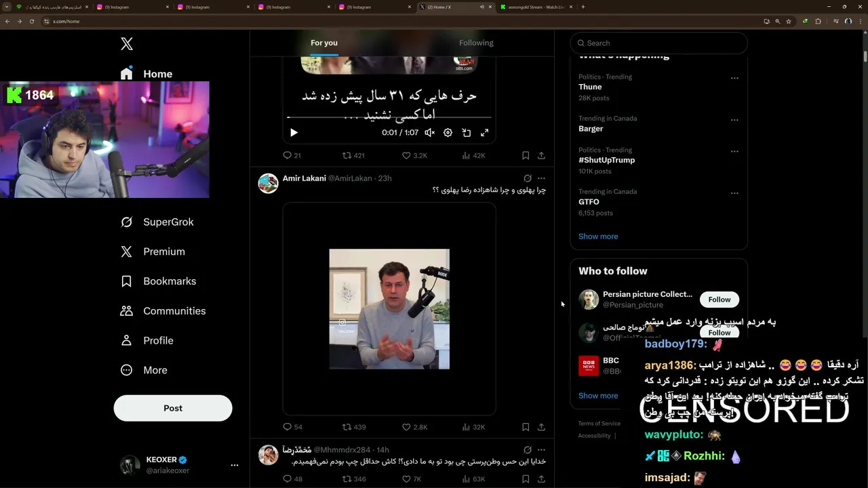This screenshot has height=488, width=868.
Task: Switch to asmongold Stream browser tab
Action: click(536, 7)
